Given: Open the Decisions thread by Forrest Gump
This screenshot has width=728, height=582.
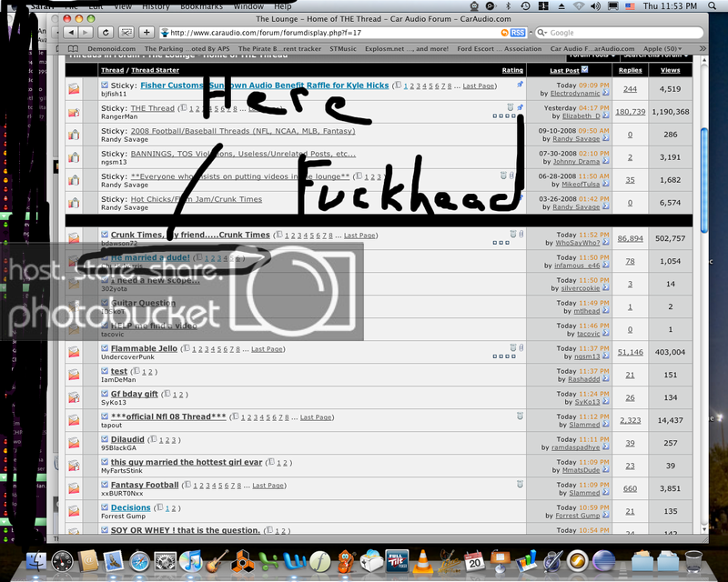Looking at the screenshot, I should coord(130,507).
